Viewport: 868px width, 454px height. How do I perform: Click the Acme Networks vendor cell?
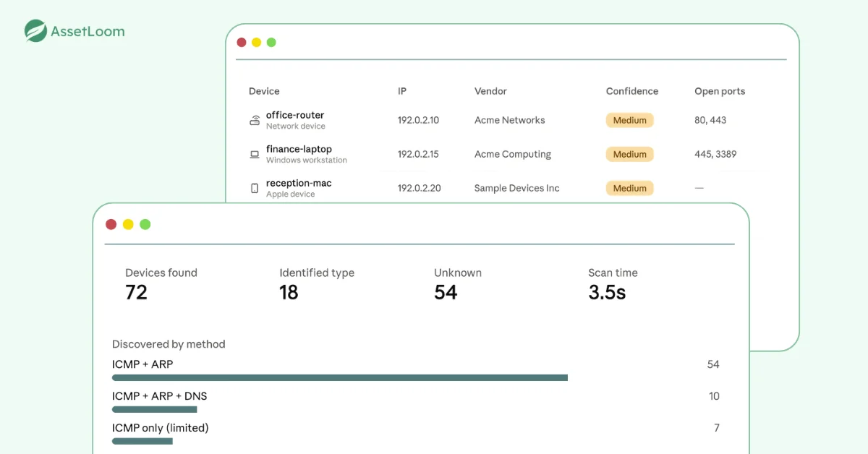pos(510,120)
